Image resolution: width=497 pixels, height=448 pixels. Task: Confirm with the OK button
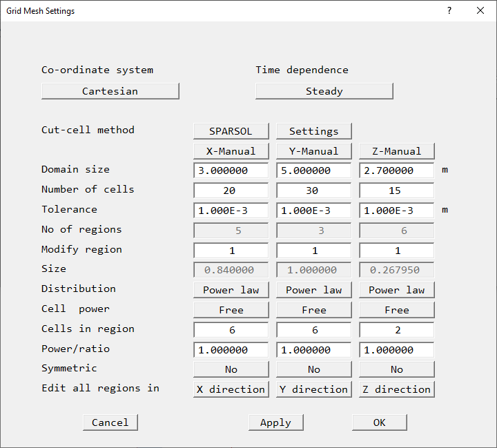point(379,422)
